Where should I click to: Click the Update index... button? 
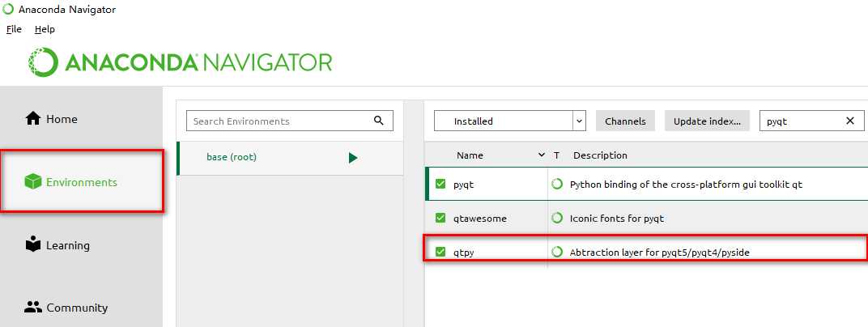coord(707,121)
